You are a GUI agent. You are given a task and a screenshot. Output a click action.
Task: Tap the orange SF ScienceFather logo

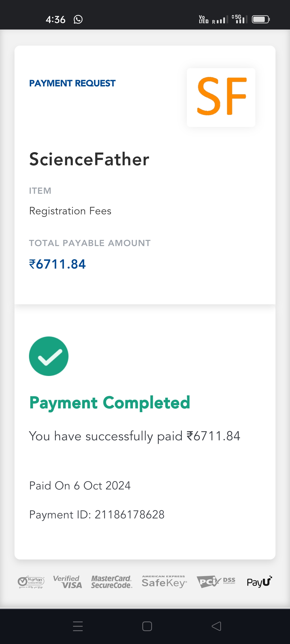click(221, 97)
